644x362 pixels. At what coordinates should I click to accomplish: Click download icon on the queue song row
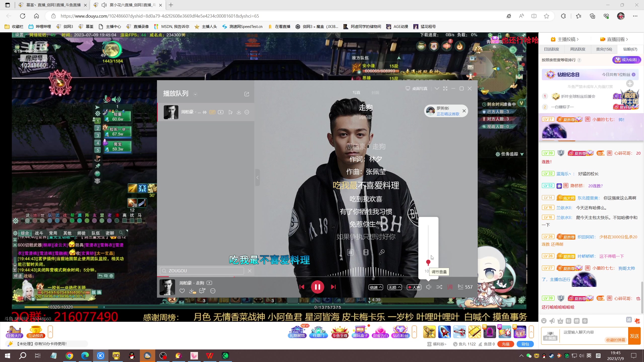[239, 112]
